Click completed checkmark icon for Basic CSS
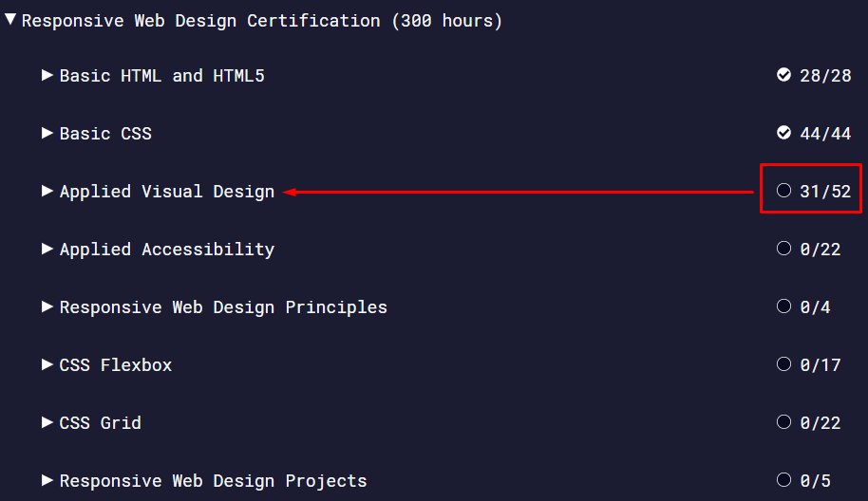 tap(783, 133)
